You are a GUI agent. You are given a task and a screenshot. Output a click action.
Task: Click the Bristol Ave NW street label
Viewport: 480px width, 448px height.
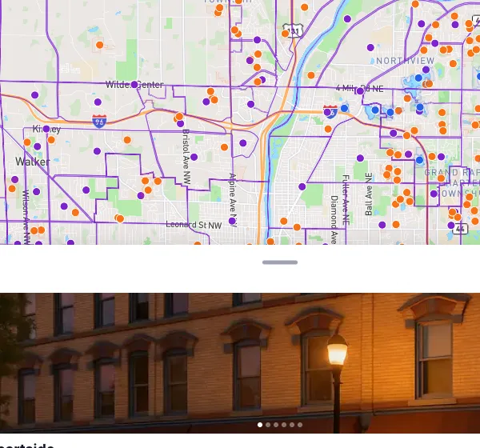pyautogui.click(x=186, y=157)
